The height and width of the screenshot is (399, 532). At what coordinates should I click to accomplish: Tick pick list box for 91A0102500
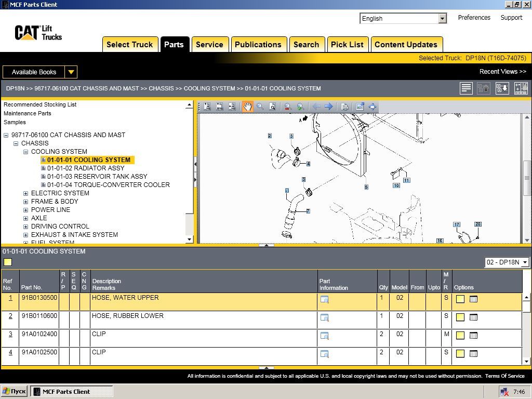(x=460, y=353)
